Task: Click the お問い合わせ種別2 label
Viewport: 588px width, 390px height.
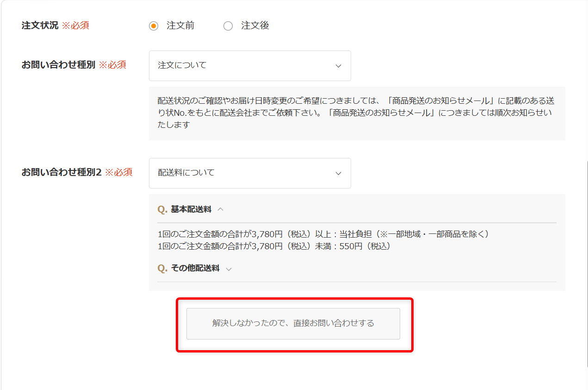Action: click(61, 172)
